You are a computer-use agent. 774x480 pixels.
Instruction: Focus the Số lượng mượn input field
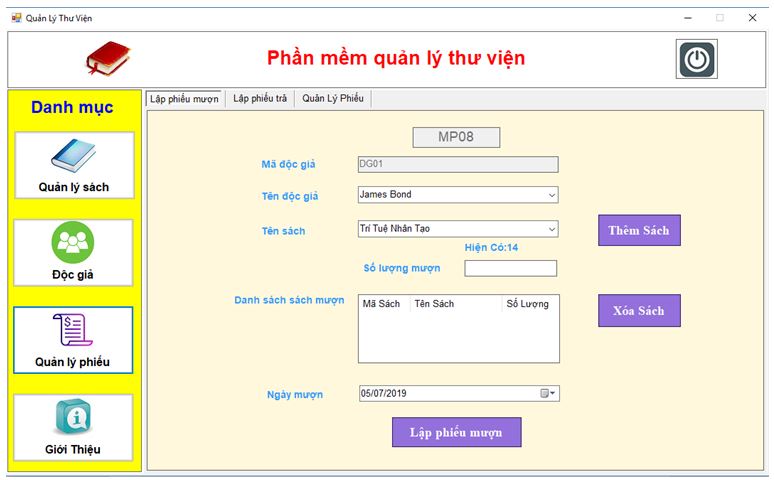[x=510, y=269]
